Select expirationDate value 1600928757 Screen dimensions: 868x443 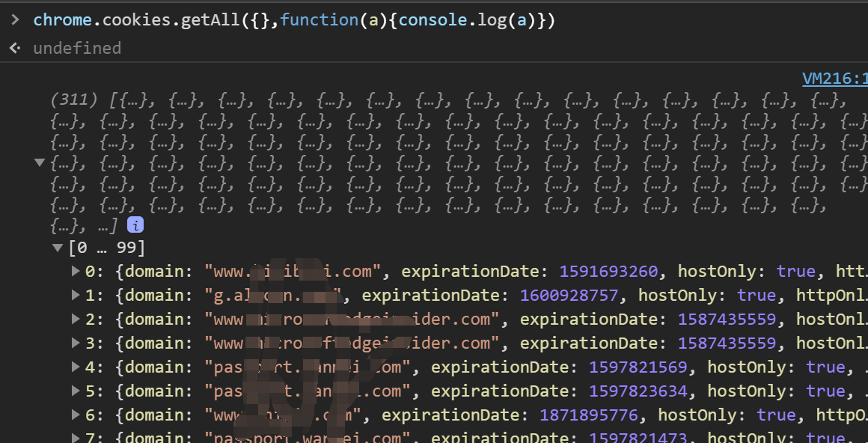569,295
